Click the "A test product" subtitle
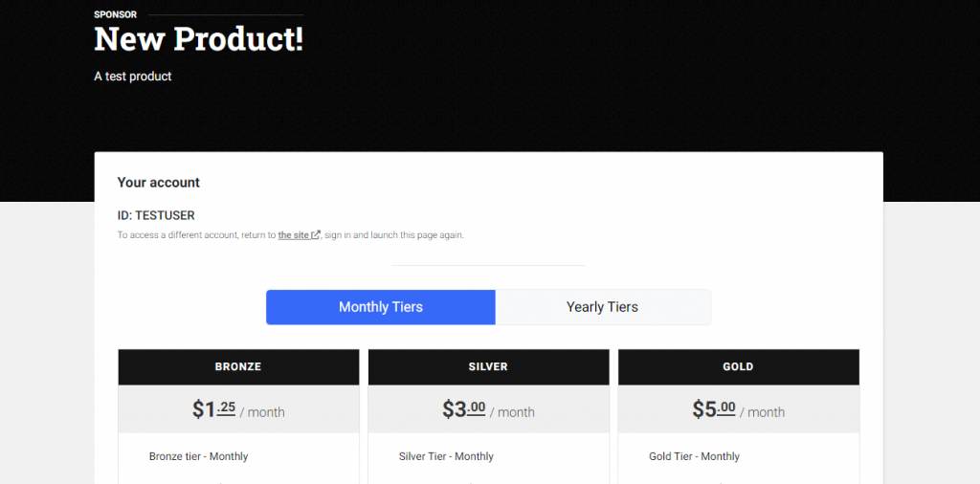 (x=133, y=77)
